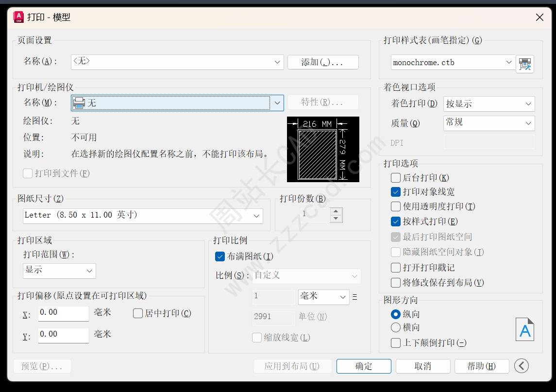Open 打印范围 dropdown showing 显示
Viewport: 556px width, 392px height.
(59, 271)
